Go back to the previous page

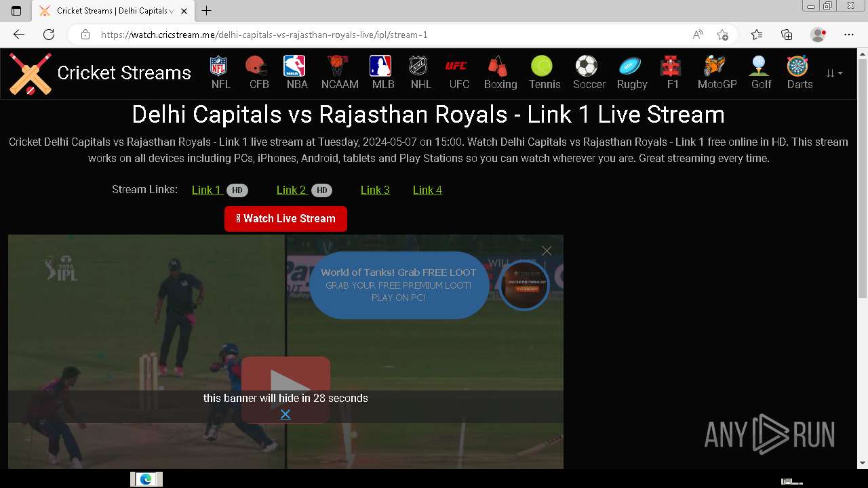(x=19, y=35)
